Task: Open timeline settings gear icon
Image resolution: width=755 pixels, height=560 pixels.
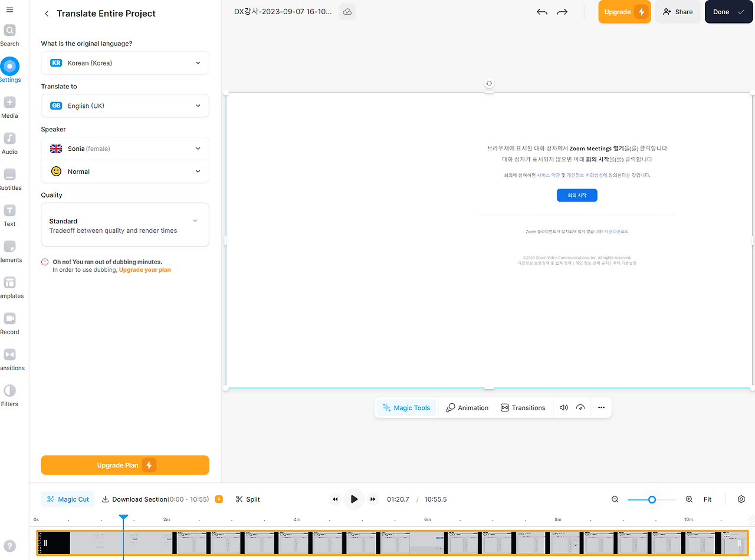Action: click(x=741, y=499)
